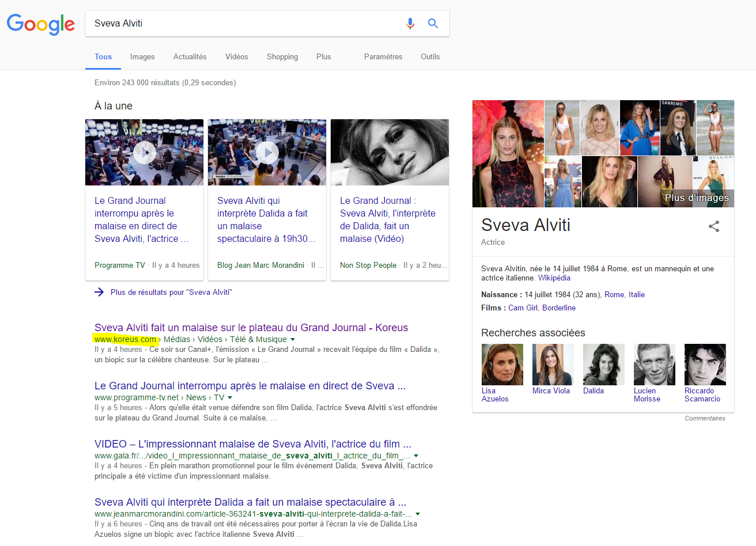Click the magnifying glass search button
Image resolution: width=756 pixels, height=546 pixels.
click(433, 24)
